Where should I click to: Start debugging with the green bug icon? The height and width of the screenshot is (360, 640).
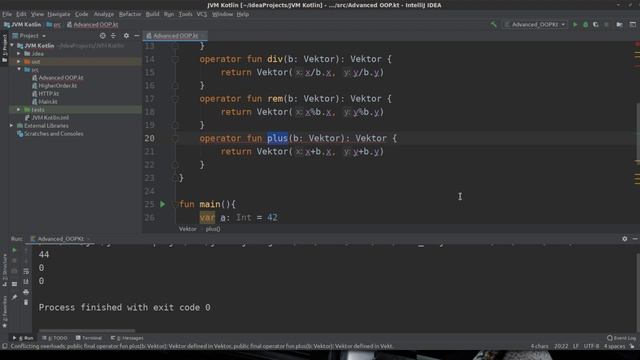click(585, 24)
